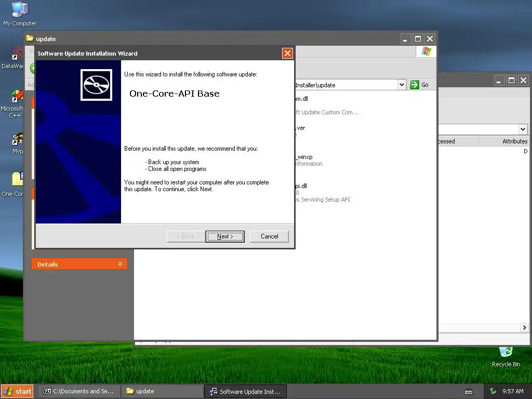
Task: Click the One-Core-API Base update title
Action: (175, 94)
